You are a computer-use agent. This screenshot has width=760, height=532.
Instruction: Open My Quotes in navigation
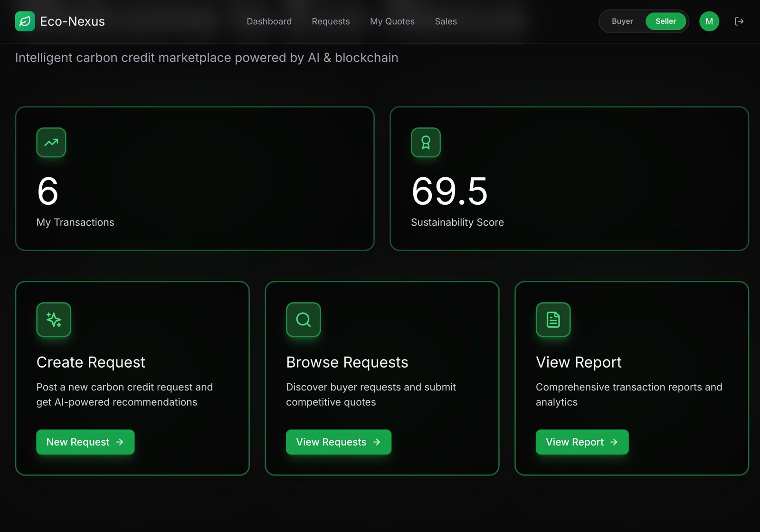[392, 21]
